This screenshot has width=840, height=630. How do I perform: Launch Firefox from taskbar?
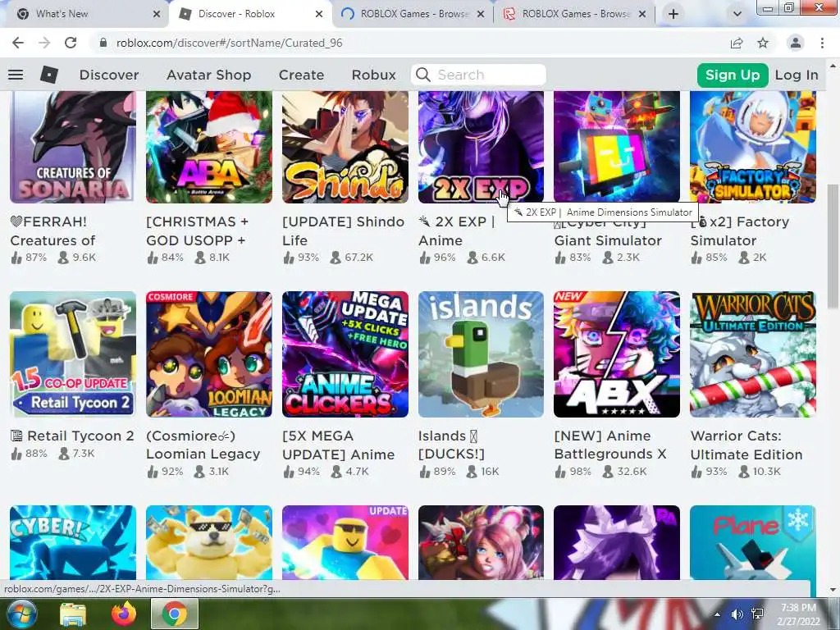(x=124, y=614)
